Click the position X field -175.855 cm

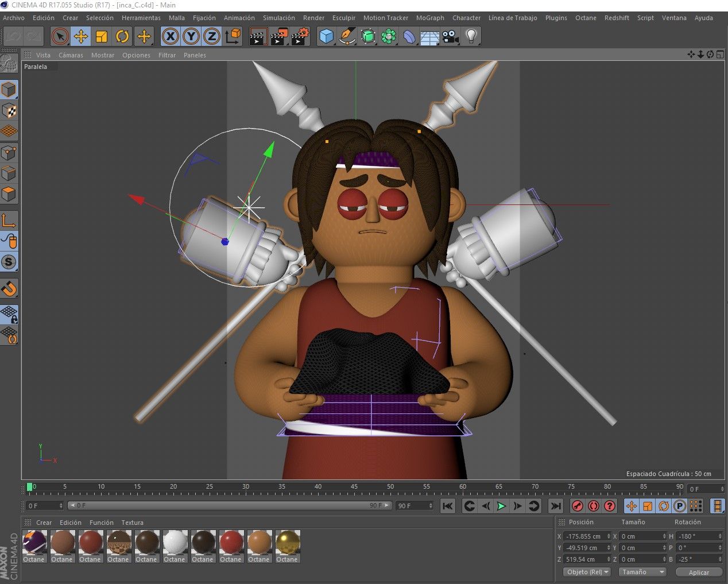(587, 536)
